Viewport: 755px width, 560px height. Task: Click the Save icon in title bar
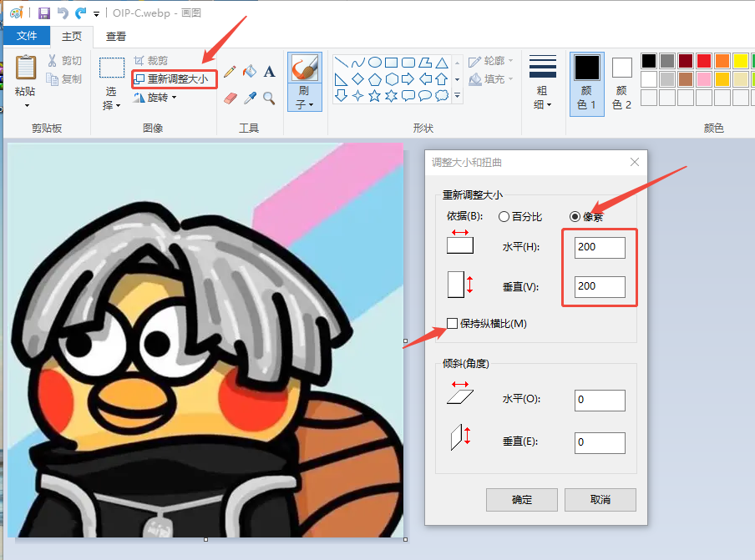pos(44,13)
